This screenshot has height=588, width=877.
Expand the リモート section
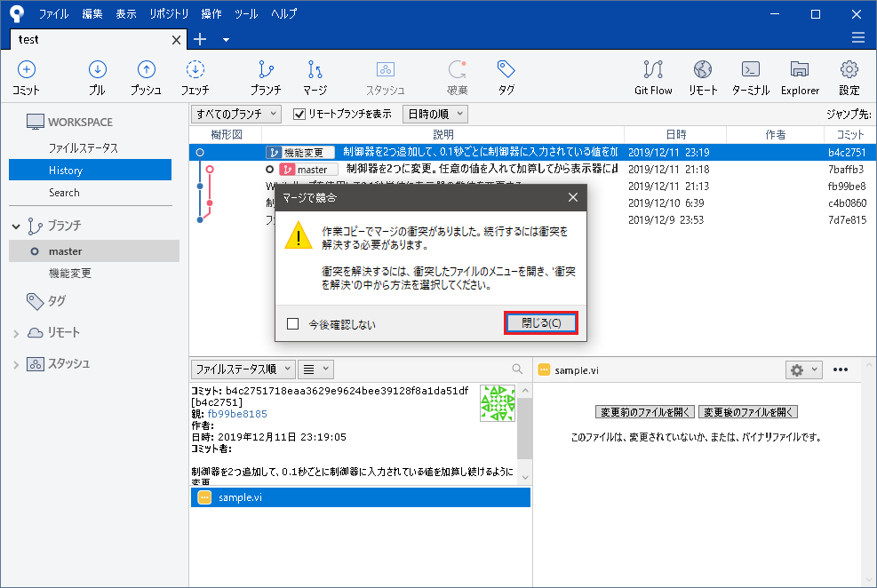click(16, 334)
